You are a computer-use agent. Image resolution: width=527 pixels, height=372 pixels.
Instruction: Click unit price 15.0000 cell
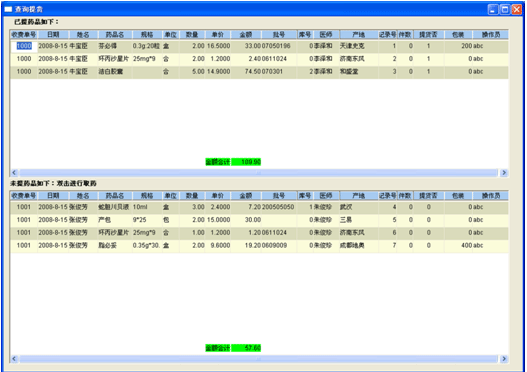coord(218,220)
